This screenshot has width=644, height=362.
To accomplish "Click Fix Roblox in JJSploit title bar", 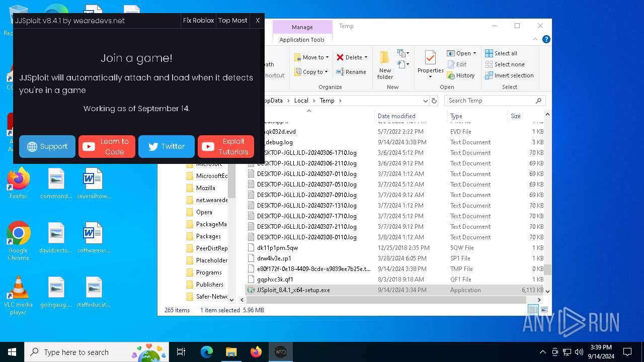I will [x=198, y=21].
